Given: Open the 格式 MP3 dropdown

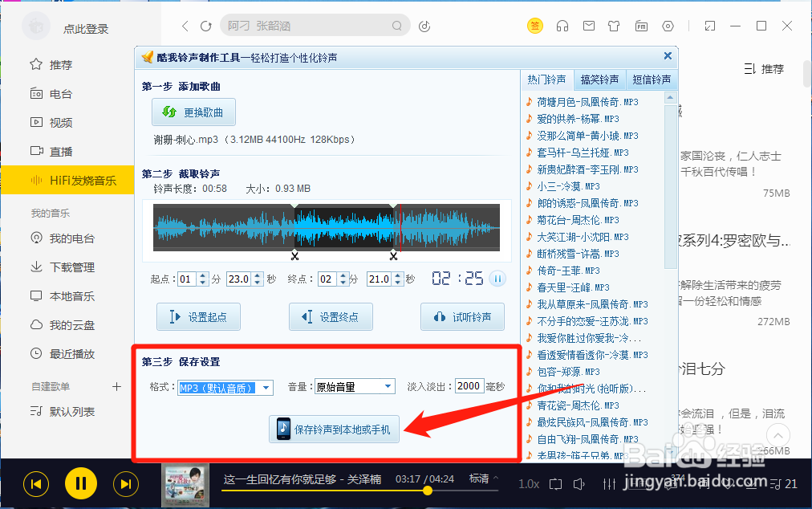Looking at the screenshot, I should (x=225, y=387).
